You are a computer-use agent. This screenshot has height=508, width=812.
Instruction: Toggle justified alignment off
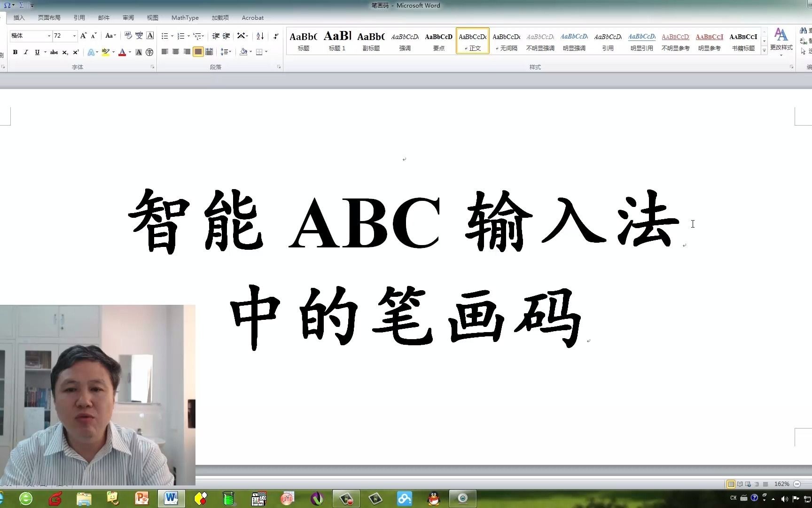click(198, 52)
